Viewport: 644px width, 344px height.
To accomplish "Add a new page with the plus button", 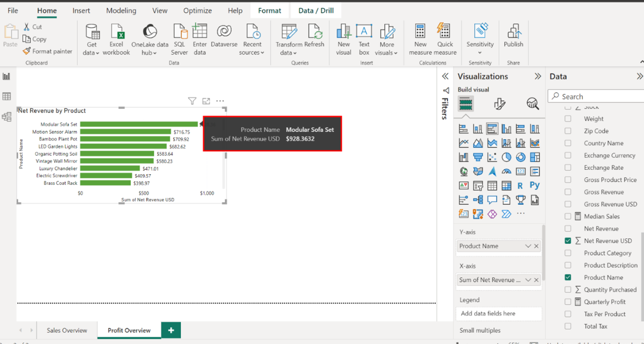I will point(171,330).
